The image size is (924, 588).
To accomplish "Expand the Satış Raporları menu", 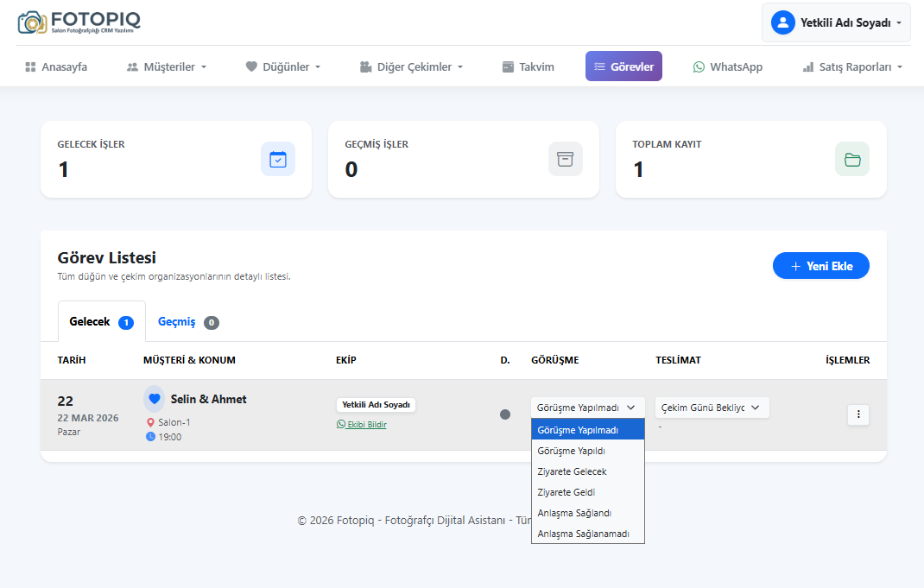I will click(x=852, y=66).
